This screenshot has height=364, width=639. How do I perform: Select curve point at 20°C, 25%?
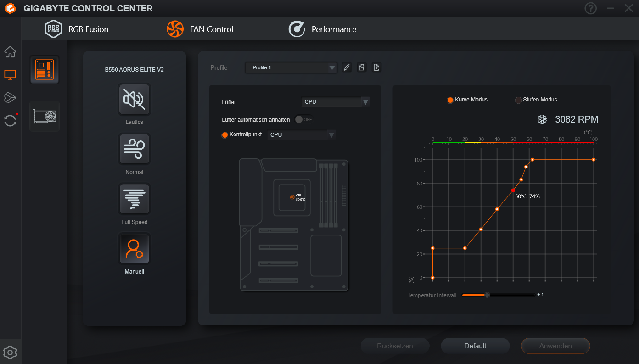coord(465,248)
